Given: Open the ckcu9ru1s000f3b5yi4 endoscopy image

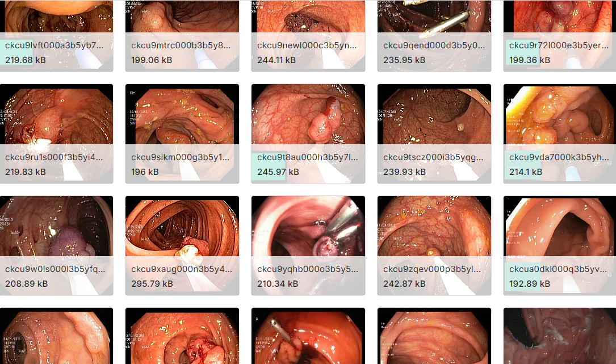Looking at the screenshot, I should click(x=57, y=133).
